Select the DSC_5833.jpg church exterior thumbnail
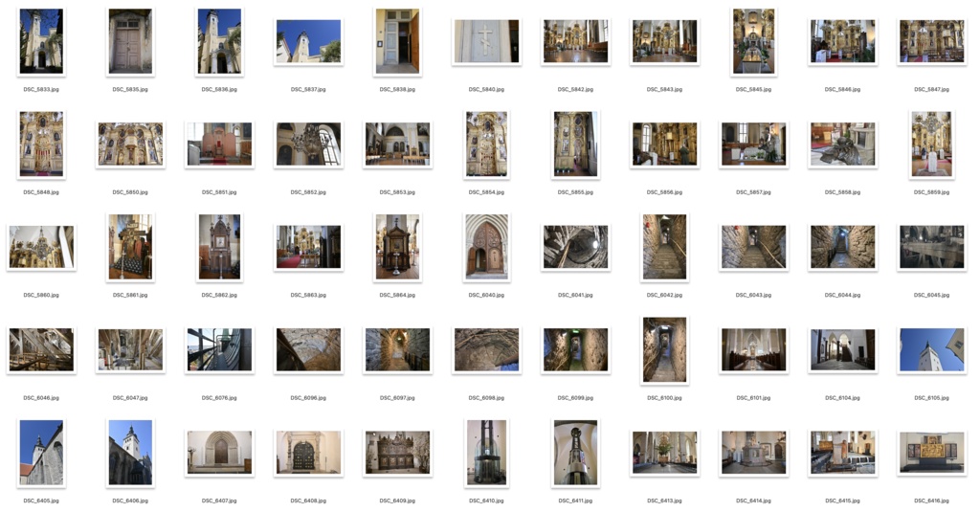980x512 pixels. click(x=41, y=41)
